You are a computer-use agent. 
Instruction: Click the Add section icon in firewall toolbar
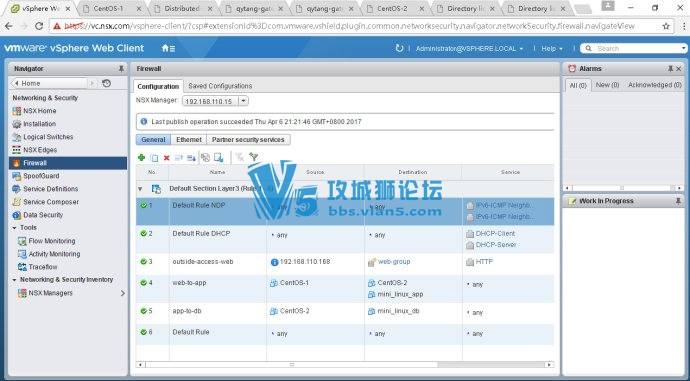[x=206, y=157]
